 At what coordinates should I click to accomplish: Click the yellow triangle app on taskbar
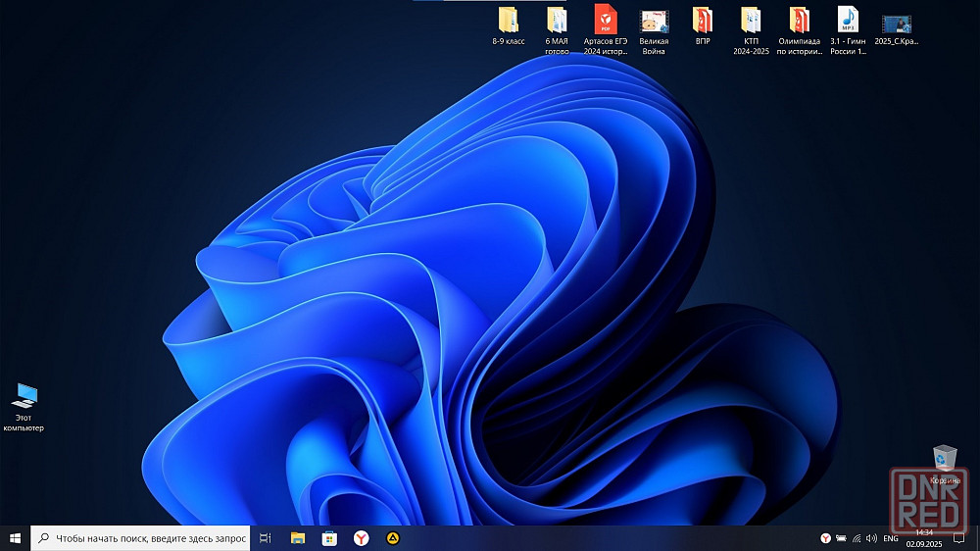(393, 538)
